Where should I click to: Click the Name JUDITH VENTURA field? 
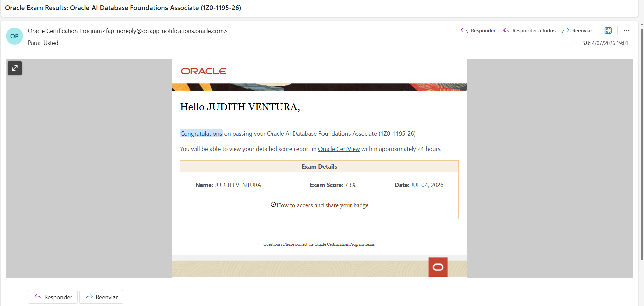tap(228, 185)
